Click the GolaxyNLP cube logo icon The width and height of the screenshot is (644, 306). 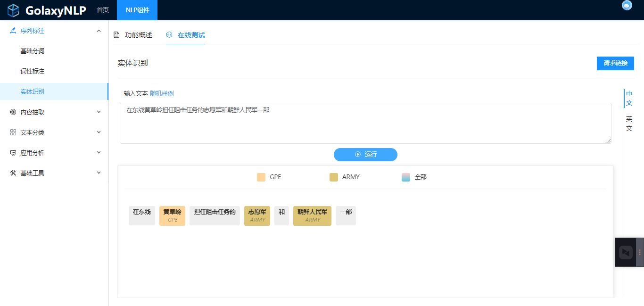click(x=13, y=10)
